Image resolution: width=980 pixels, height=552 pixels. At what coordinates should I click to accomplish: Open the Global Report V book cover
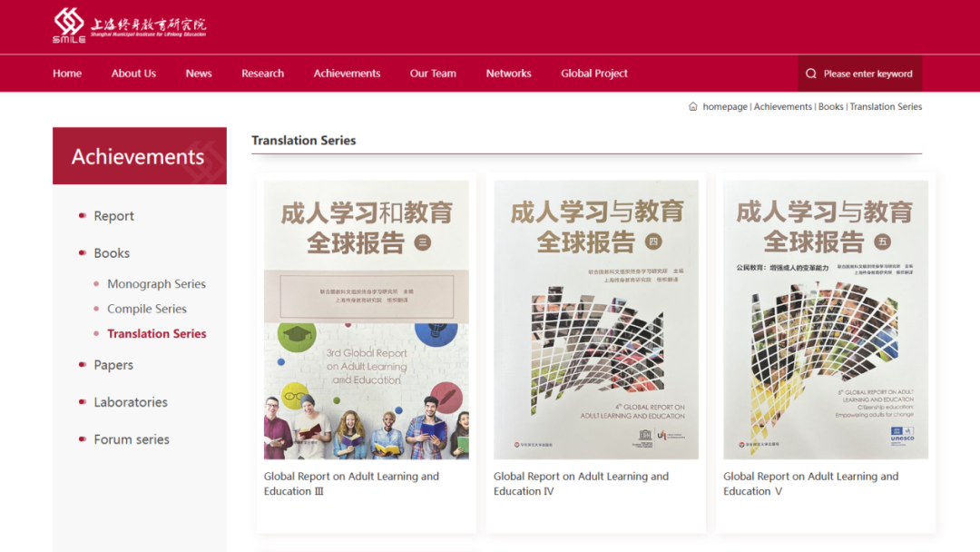[825, 320]
